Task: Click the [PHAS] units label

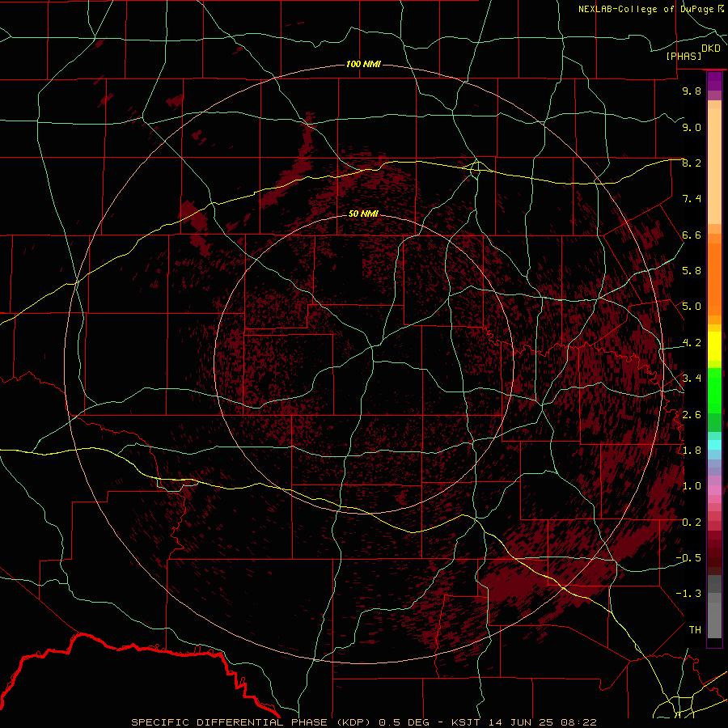Action: [x=684, y=57]
